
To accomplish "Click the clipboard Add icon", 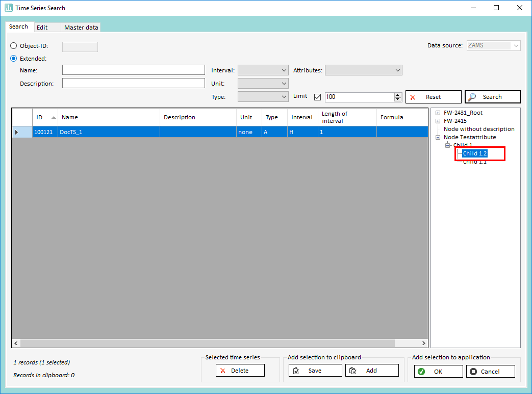I will (x=353, y=371).
